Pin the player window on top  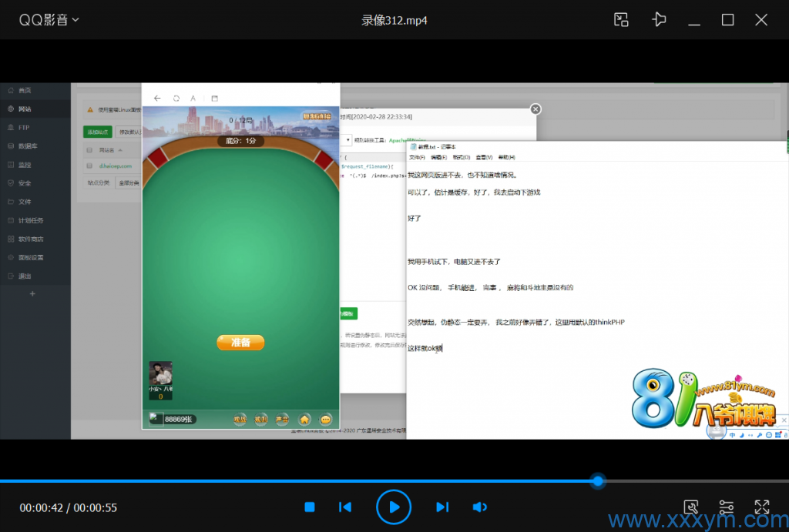659,20
